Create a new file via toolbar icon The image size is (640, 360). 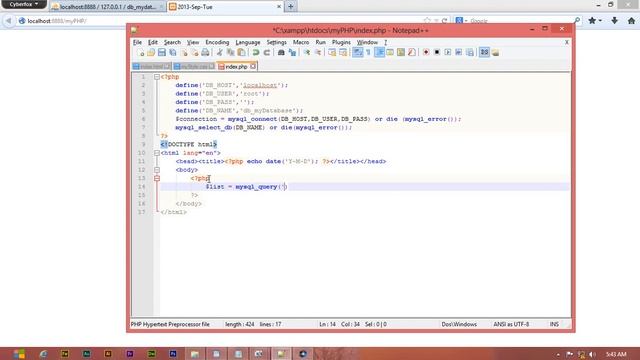pyautogui.click(x=140, y=53)
